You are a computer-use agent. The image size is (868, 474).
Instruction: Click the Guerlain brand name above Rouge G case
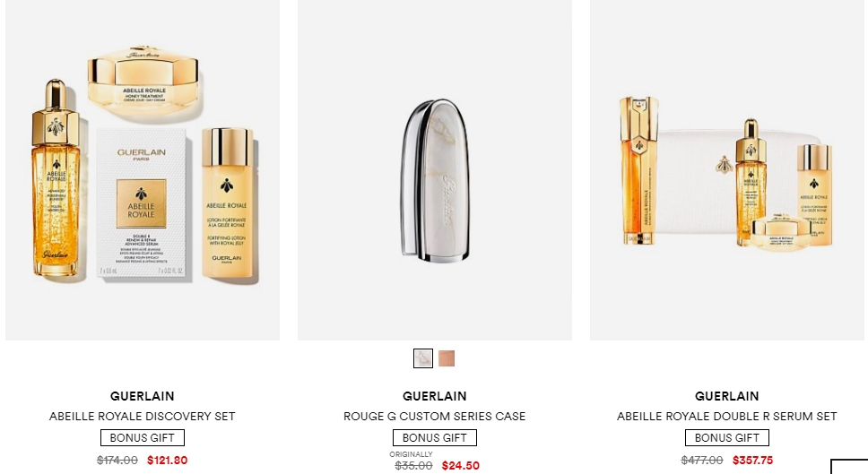[x=435, y=396]
